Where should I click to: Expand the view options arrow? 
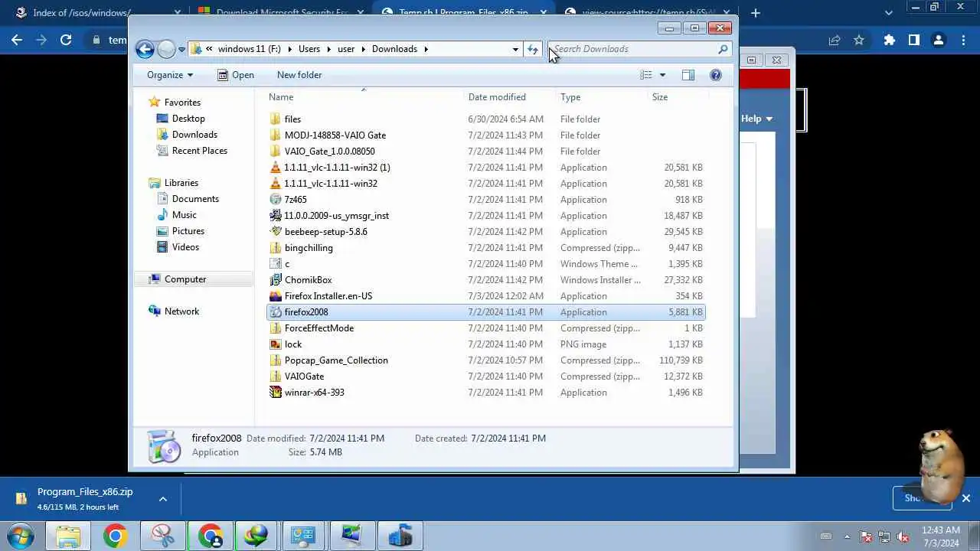(662, 75)
